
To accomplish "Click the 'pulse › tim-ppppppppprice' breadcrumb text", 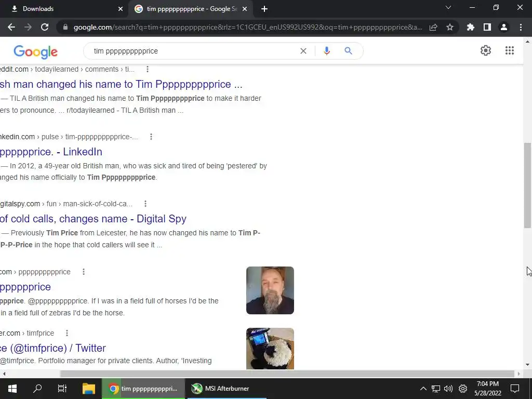I will [x=89, y=137].
